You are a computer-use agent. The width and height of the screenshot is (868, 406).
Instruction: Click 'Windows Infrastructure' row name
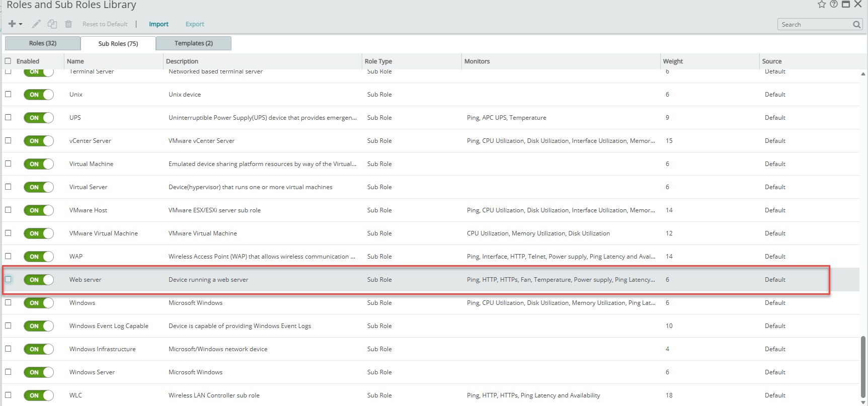pyautogui.click(x=103, y=349)
